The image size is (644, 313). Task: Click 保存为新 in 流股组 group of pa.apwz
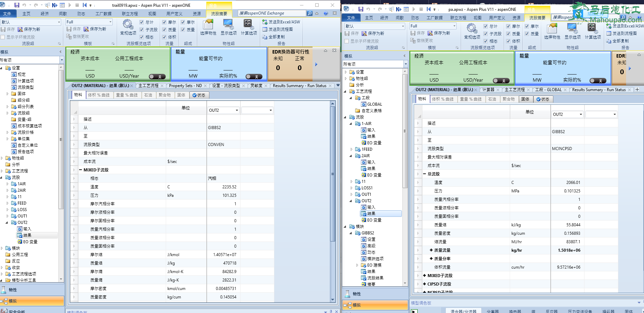pyautogui.click(x=373, y=34)
